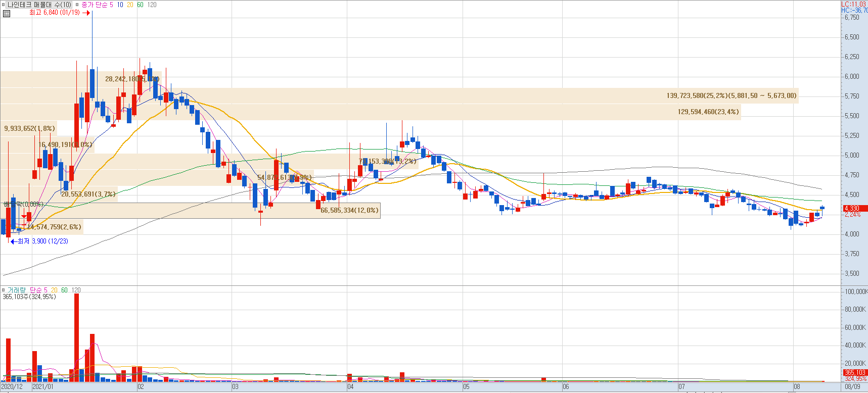The height and width of the screenshot is (393, 868).
Task: Select price MA period 120 legend
Action: [x=152, y=5]
